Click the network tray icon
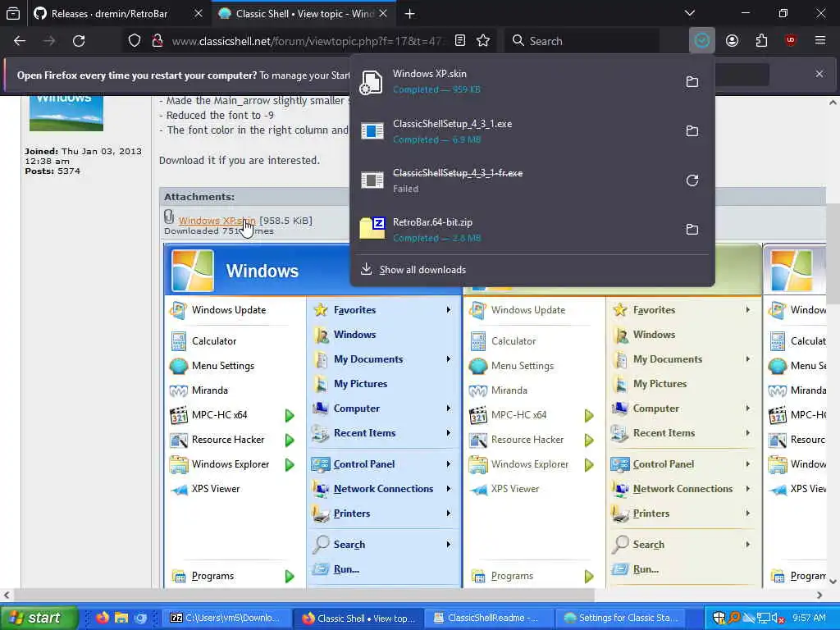This screenshot has height=630, width=840. point(763,619)
